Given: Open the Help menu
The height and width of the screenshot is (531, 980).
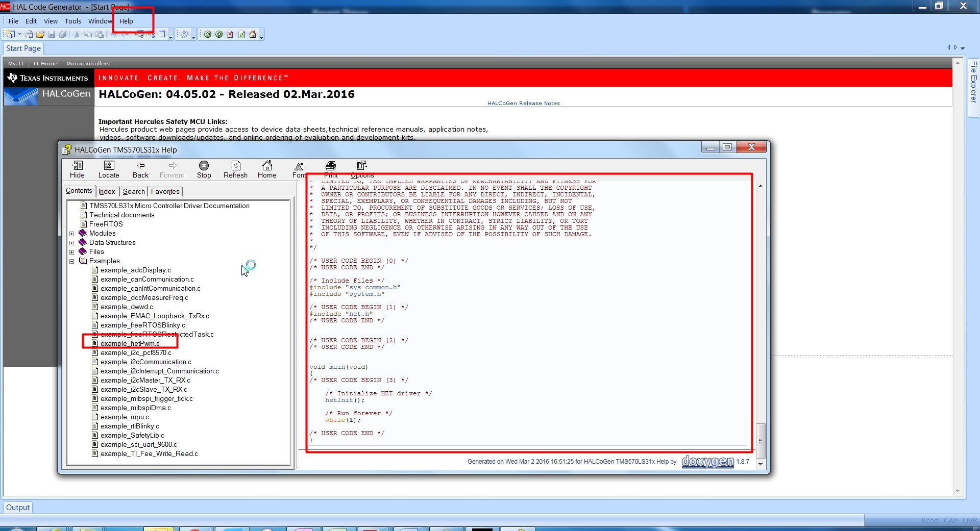Looking at the screenshot, I should coord(126,21).
